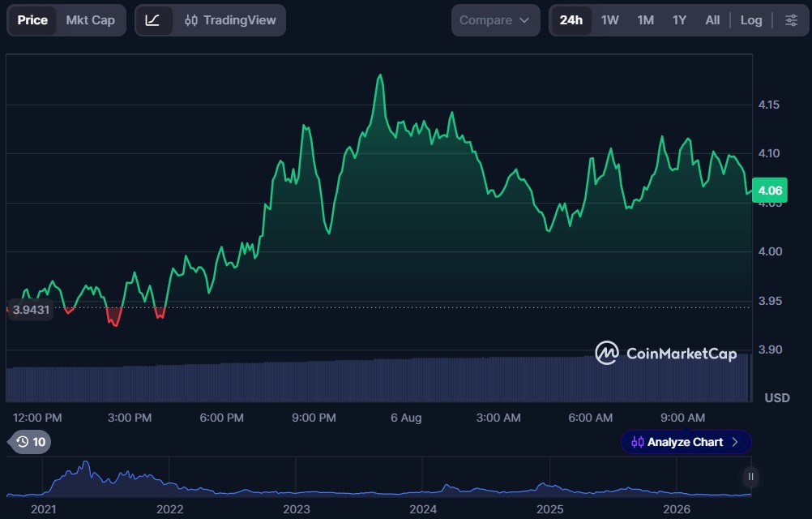Click the USD currency label

tap(777, 398)
